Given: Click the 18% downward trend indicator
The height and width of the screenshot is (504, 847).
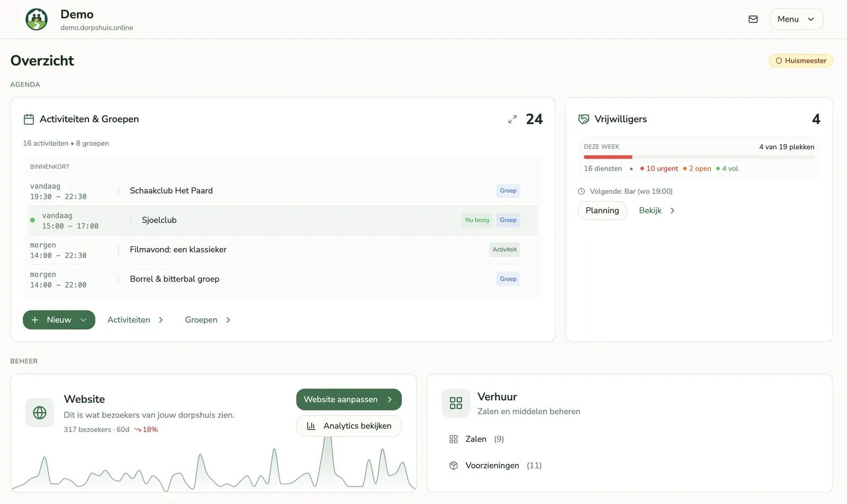Looking at the screenshot, I should pyautogui.click(x=146, y=430).
